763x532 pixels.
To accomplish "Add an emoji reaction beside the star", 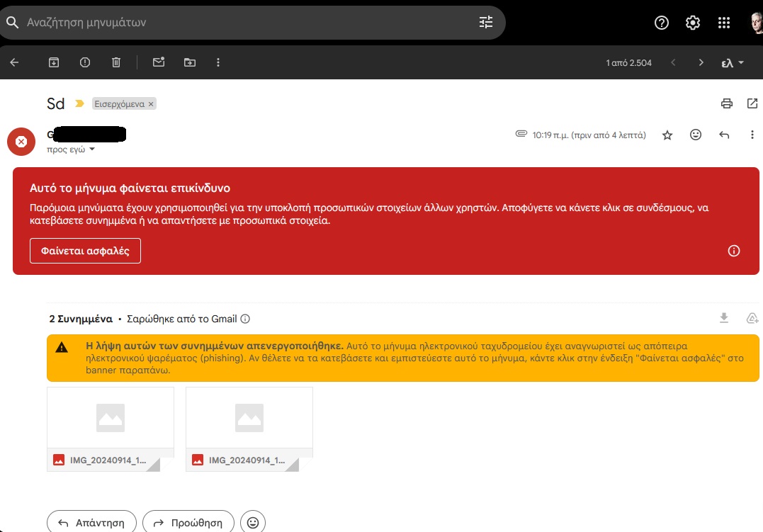I will [x=696, y=135].
